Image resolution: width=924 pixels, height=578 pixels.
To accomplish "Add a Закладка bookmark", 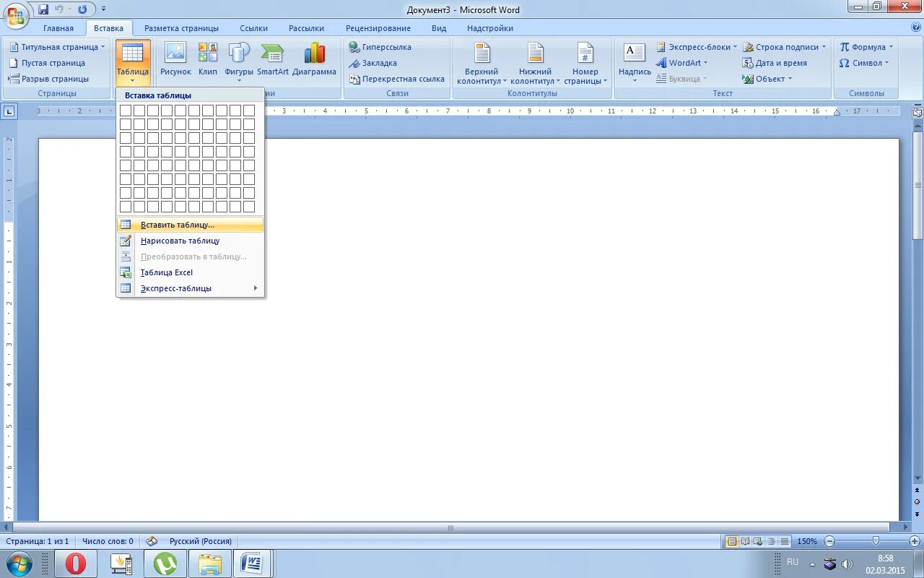I will pos(373,63).
